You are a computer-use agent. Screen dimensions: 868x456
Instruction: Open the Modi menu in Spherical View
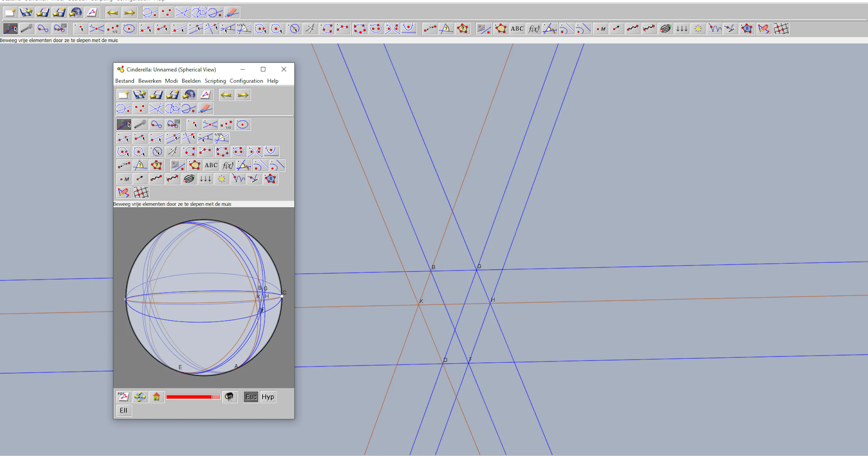click(171, 81)
